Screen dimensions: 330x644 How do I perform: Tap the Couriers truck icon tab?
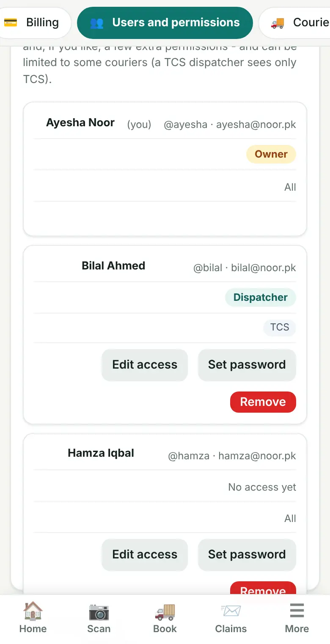pyautogui.click(x=278, y=23)
